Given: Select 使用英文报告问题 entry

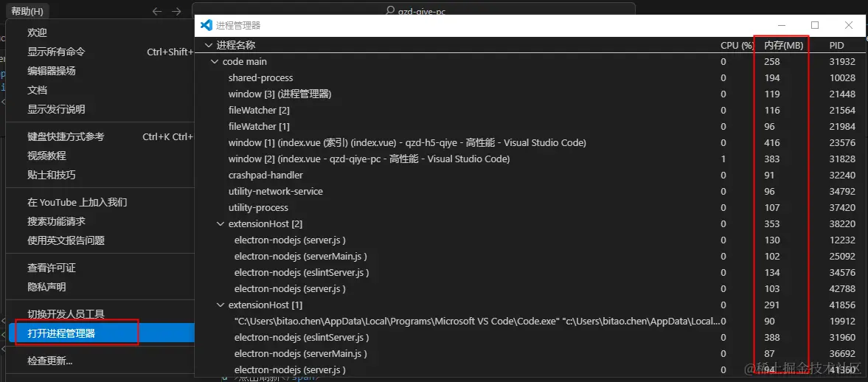Looking at the screenshot, I should [x=100, y=240].
